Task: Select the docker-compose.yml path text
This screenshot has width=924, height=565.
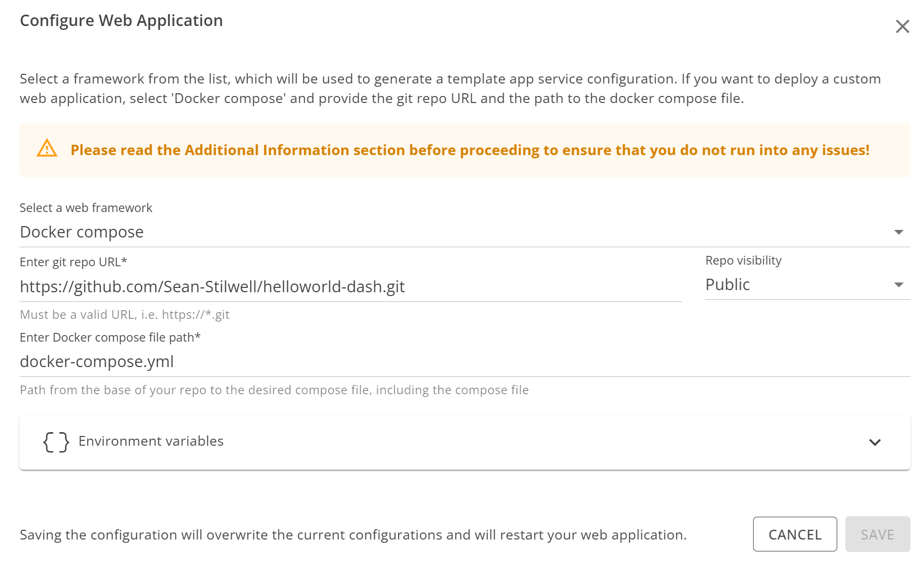Action: click(97, 361)
